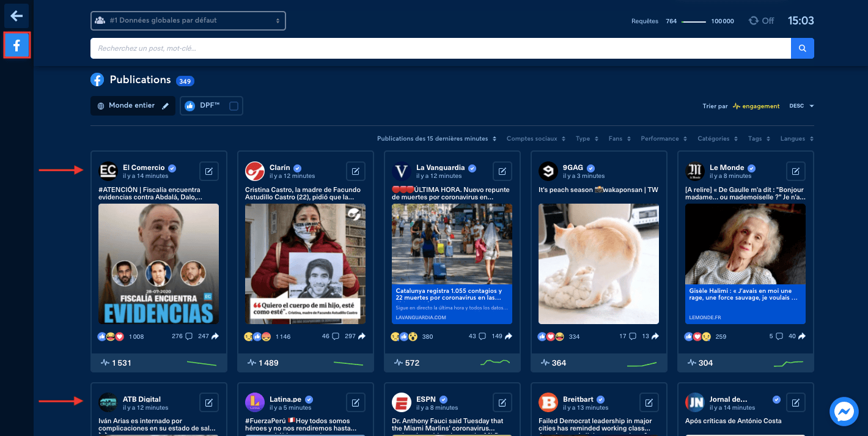Expand the Tags filter

coord(759,139)
